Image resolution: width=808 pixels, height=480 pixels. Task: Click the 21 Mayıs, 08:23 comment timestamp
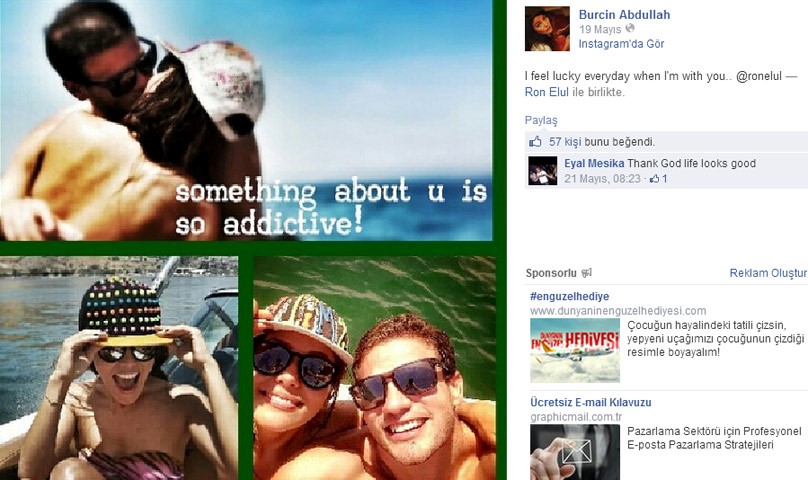602,179
